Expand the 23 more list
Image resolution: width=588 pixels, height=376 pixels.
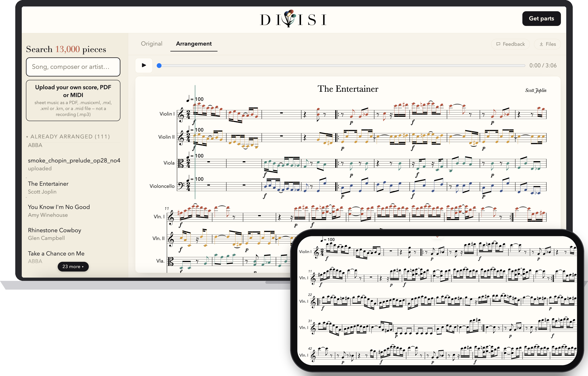point(73,266)
